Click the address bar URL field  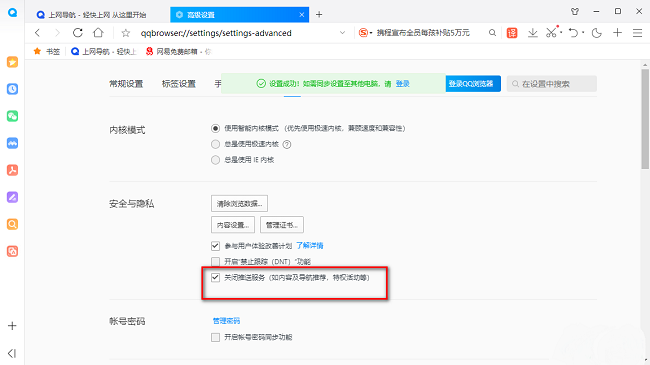click(x=236, y=33)
